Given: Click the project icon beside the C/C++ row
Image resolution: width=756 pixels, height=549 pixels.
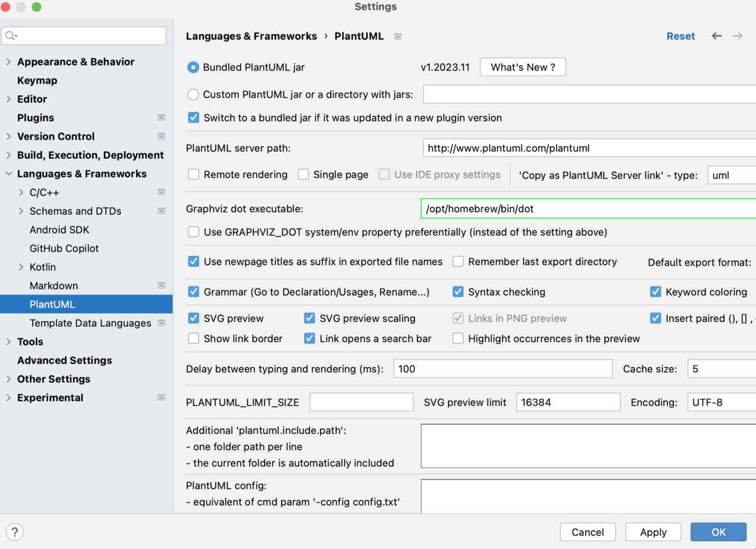Looking at the screenshot, I should pyautogui.click(x=161, y=192).
